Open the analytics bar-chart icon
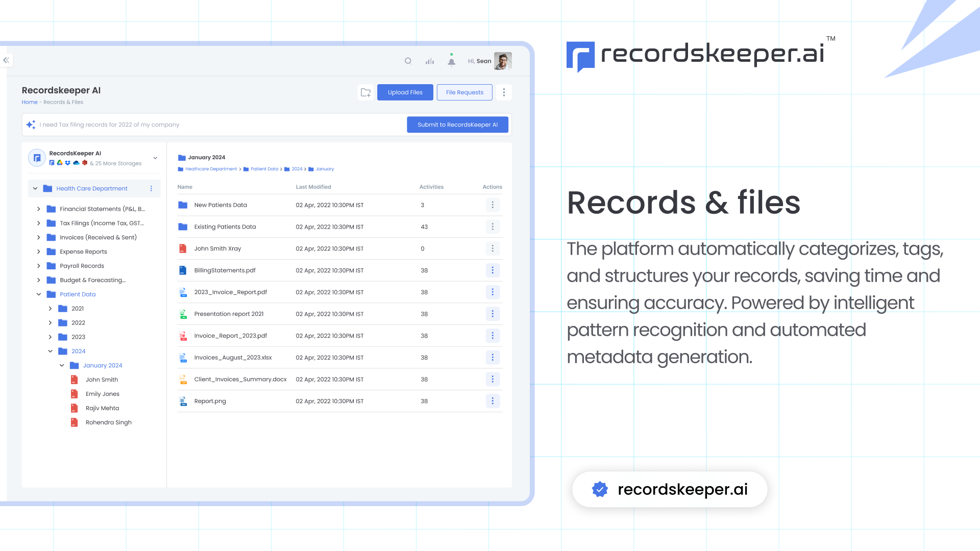This screenshot has height=551, width=980. click(429, 61)
